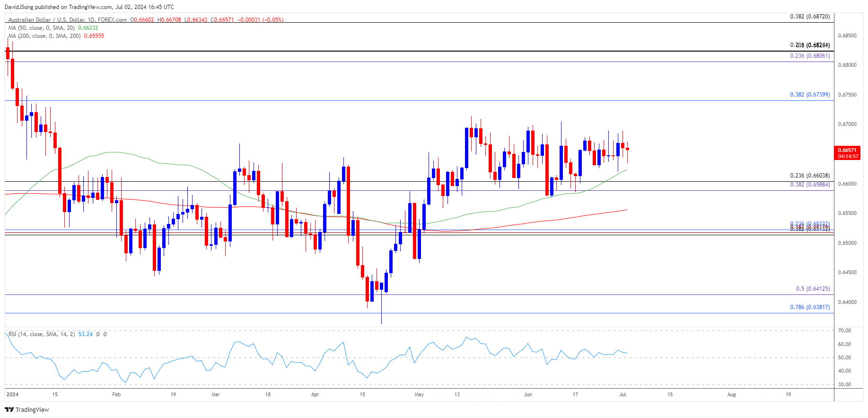
Task: Click the daily change −0.00031 (−0.05%)
Action: click(x=261, y=20)
